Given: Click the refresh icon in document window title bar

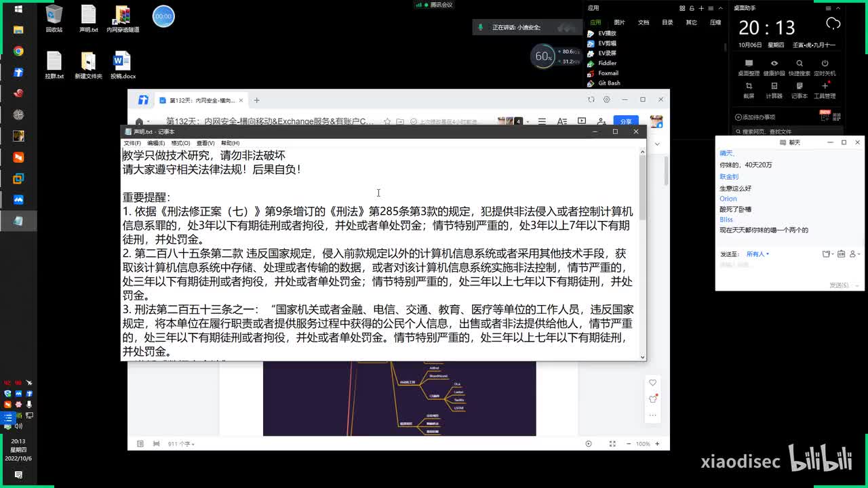Looking at the screenshot, I should point(591,100).
